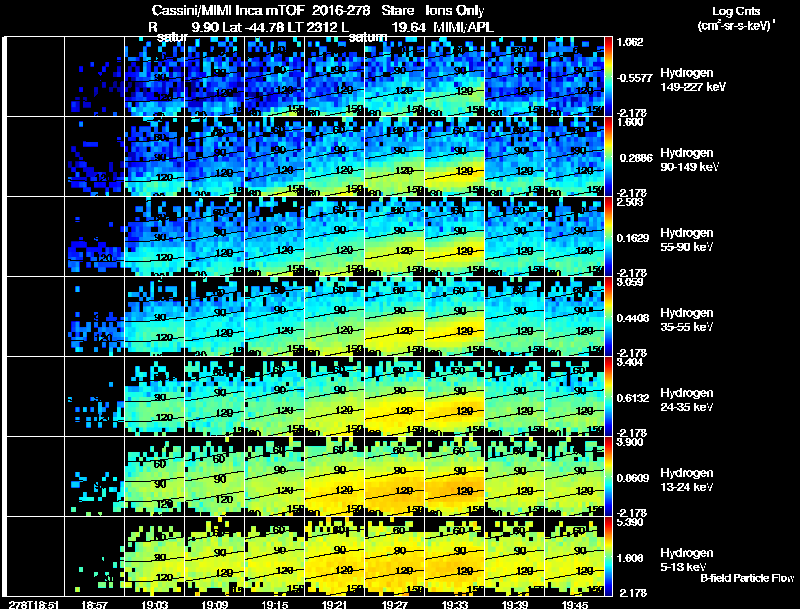This screenshot has width=800, height=609.
Task: Click the 'Log Cnts' units heading
Action: click(x=736, y=11)
